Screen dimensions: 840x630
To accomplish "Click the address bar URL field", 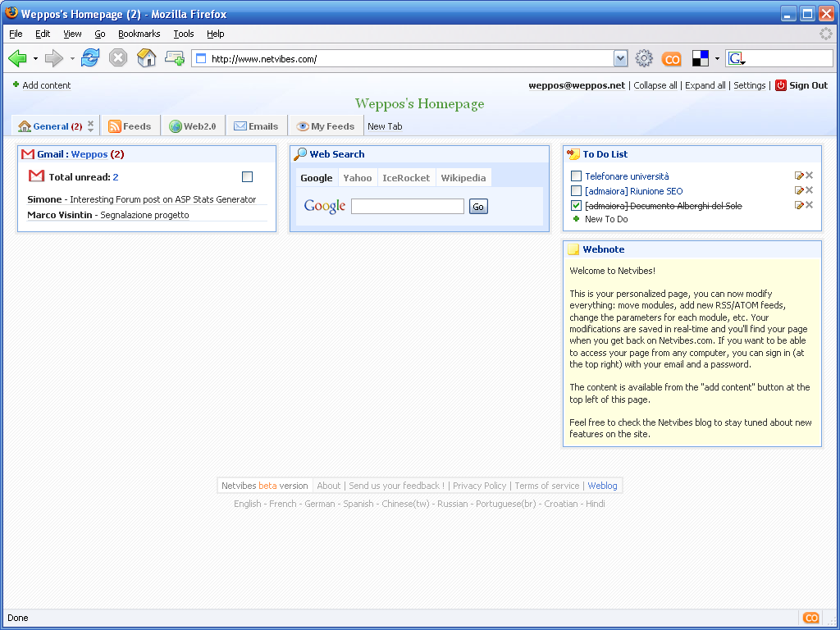I will [x=412, y=59].
